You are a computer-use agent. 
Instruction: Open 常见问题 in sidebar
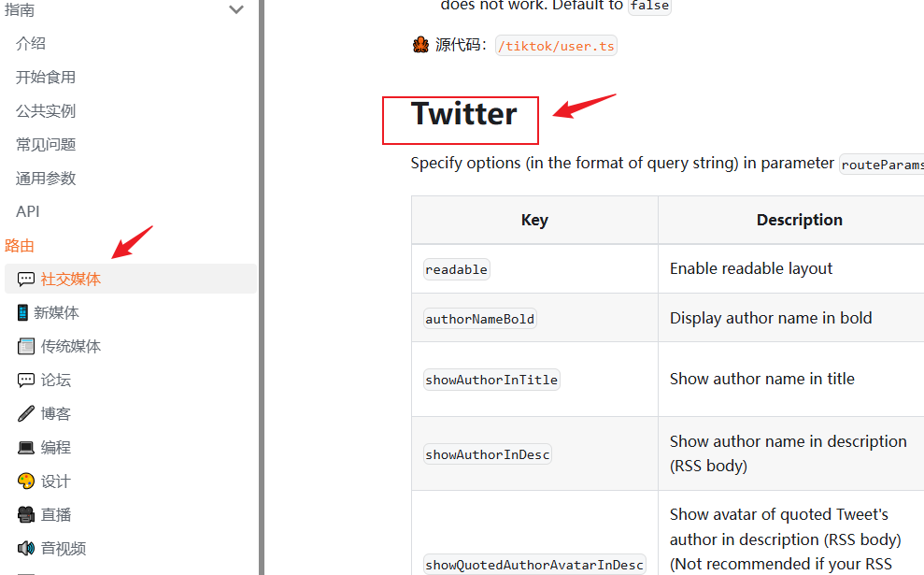click(46, 145)
